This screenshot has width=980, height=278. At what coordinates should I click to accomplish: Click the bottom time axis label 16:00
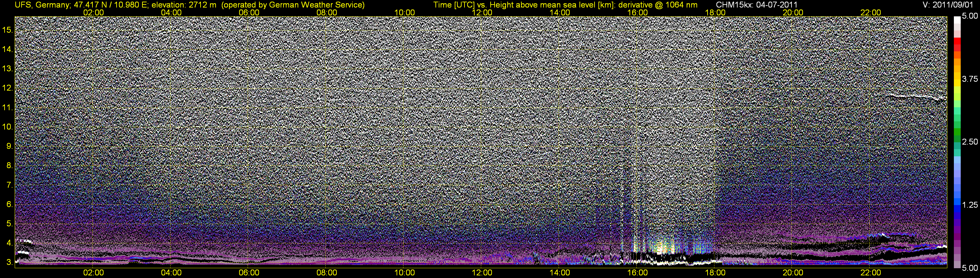pyautogui.click(x=638, y=273)
